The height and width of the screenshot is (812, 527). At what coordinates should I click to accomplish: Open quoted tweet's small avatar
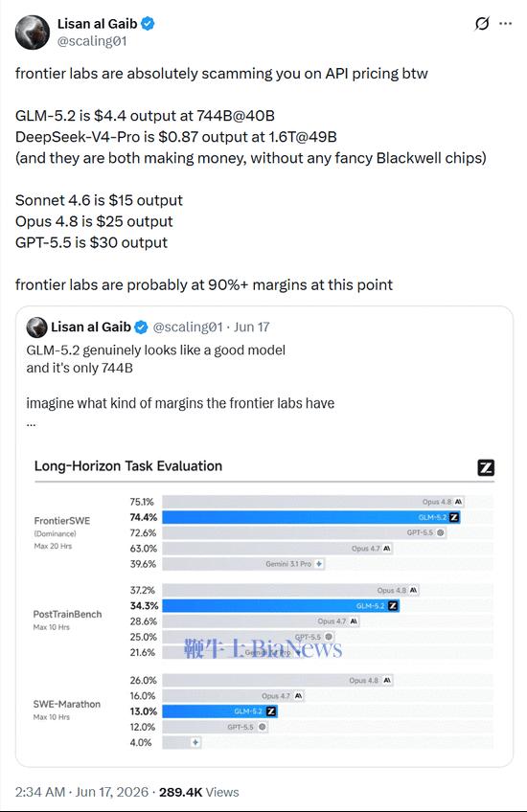point(36,327)
